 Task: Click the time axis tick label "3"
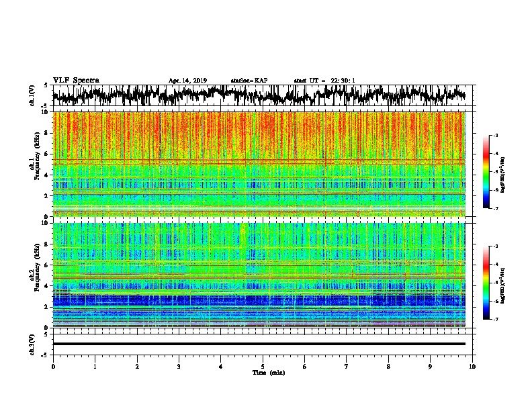(x=179, y=367)
